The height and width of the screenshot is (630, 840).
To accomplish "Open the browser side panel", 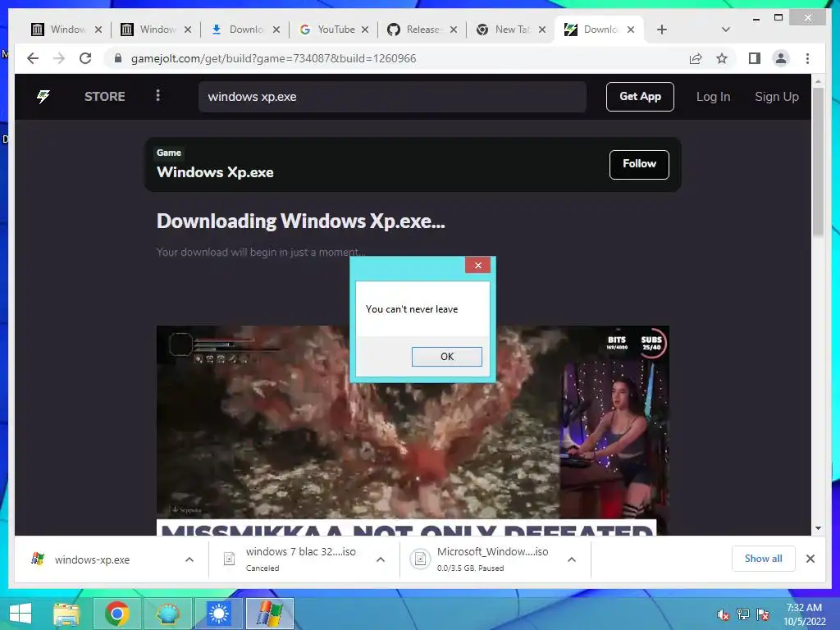I will (755, 58).
